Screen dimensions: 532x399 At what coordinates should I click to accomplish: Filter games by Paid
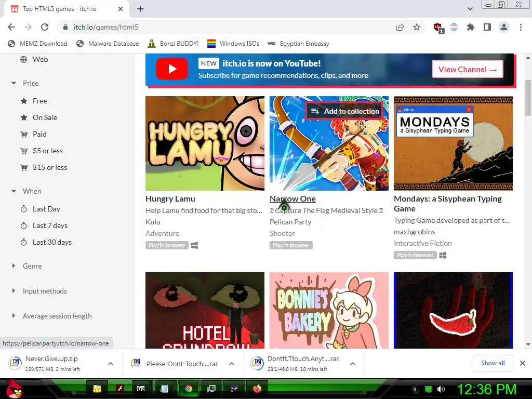tap(33, 134)
